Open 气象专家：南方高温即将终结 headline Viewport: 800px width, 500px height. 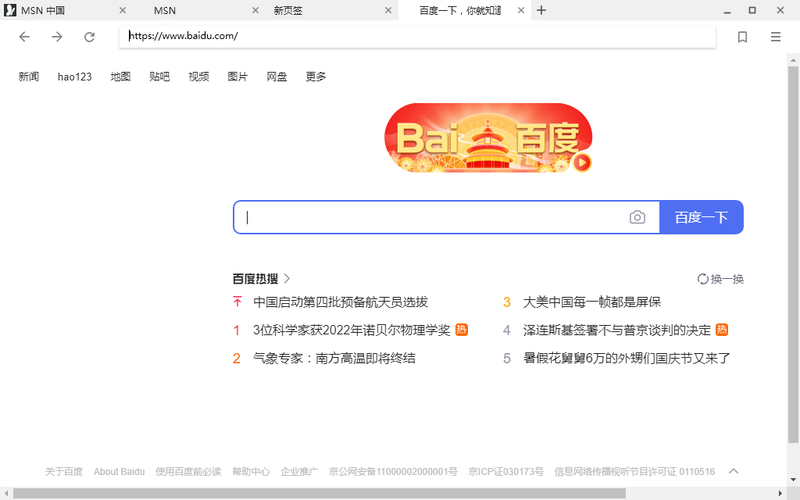pos(334,358)
